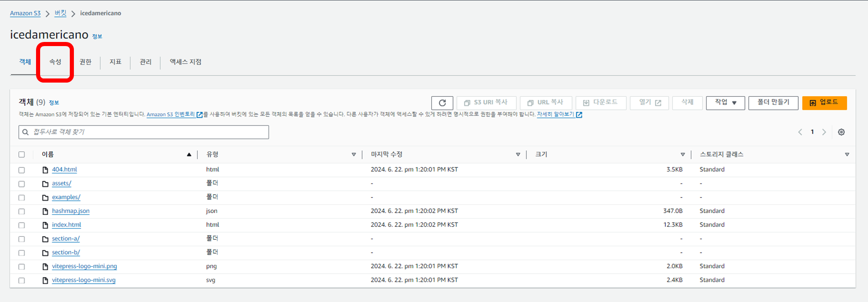This screenshot has height=302, width=868.
Task: Click the 다운로드 button
Action: click(x=601, y=103)
